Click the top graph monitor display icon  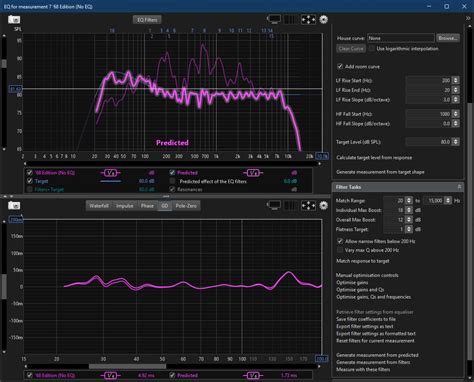pos(274,20)
